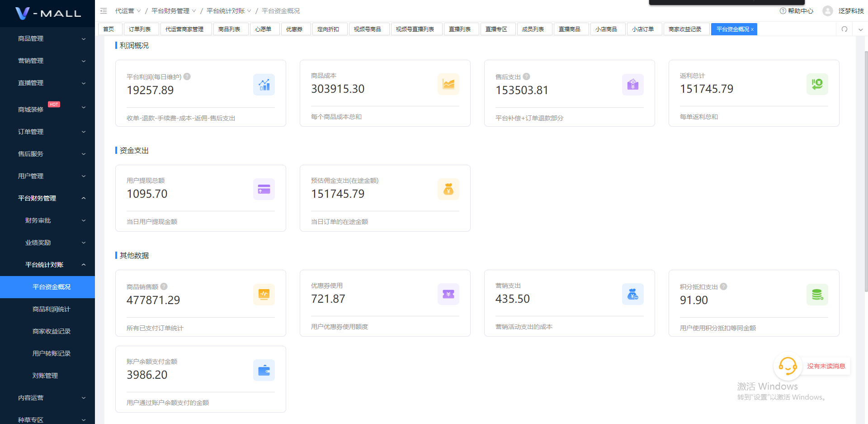Collapse 平台统计对账 submenu
The image size is (868, 424).
point(47,265)
